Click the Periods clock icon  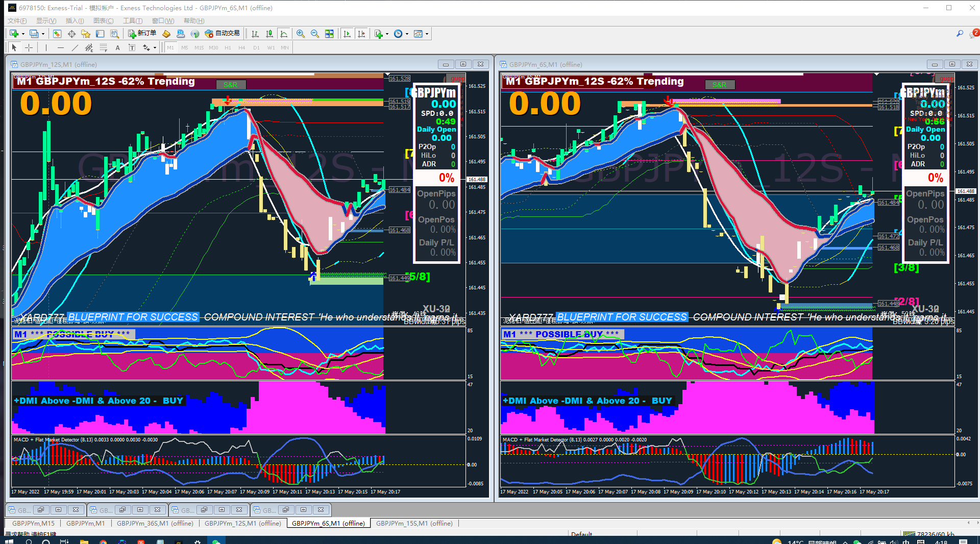tap(398, 34)
